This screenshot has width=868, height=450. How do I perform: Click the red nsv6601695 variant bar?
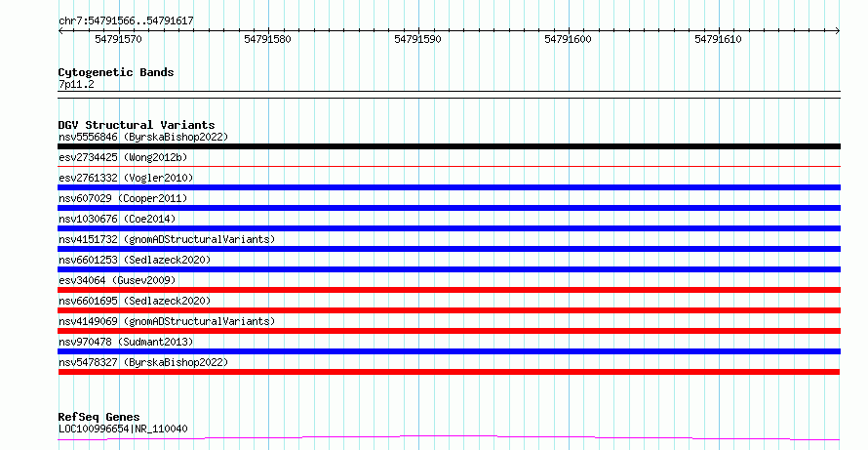(449, 310)
